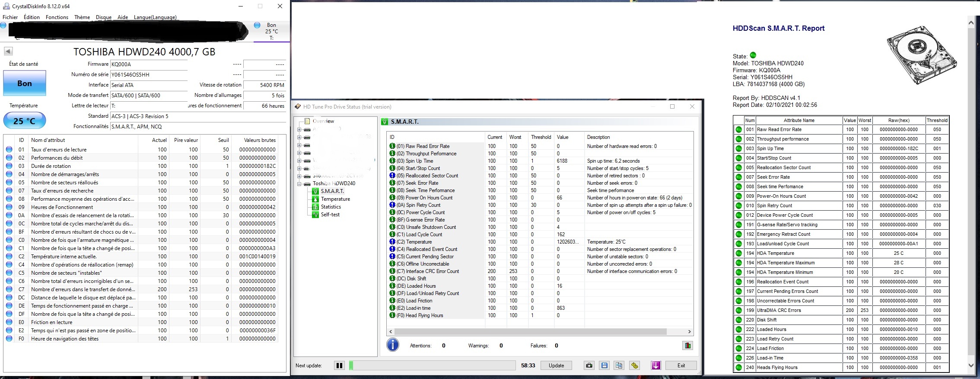Click the yellow wrench options icon
Viewport: 980px width, 379px height.
[634, 366]
